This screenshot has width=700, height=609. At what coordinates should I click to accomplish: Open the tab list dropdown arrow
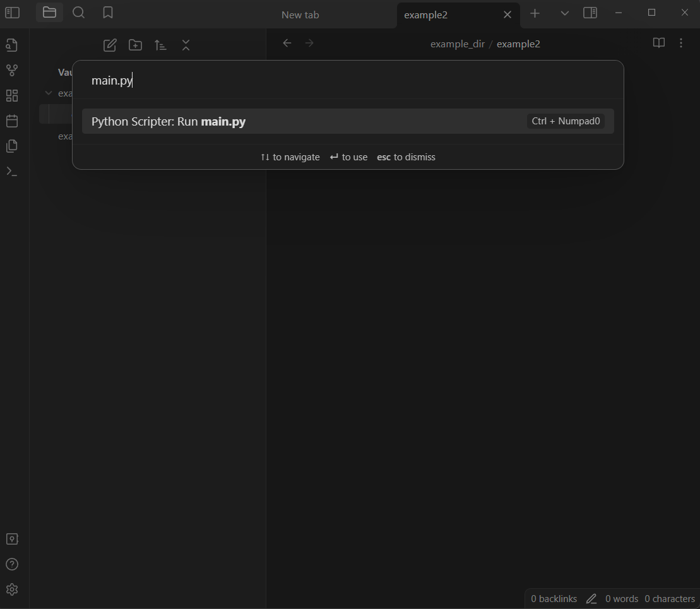pyautogui.click(x=565, y=13)
